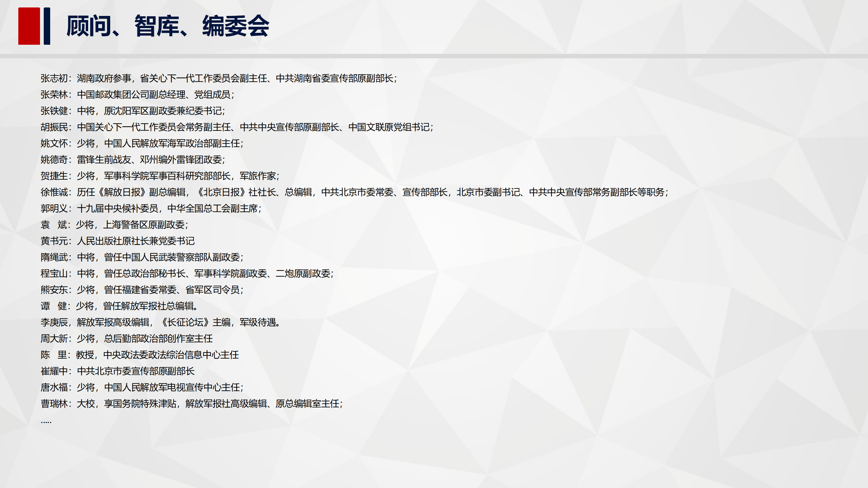Click the 程宝山 entry line
Screen dimensions: 868x488
(187, 273)
